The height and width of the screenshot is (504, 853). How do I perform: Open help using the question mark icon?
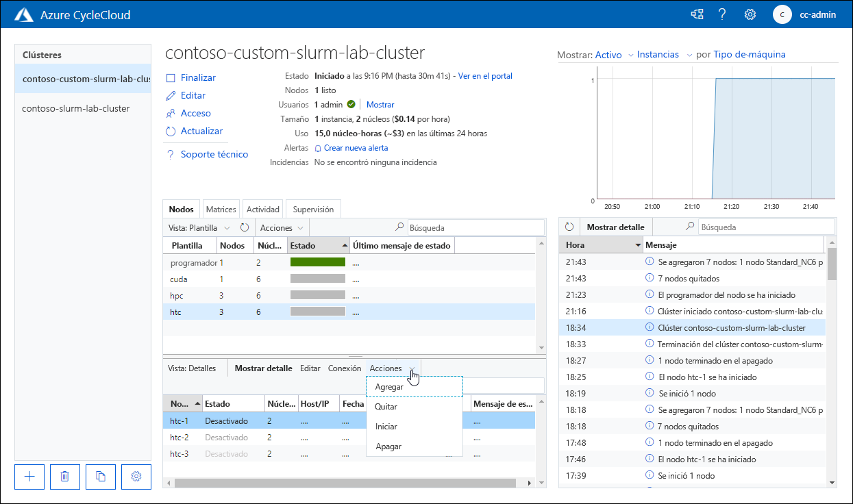click(x=722, y=14)
